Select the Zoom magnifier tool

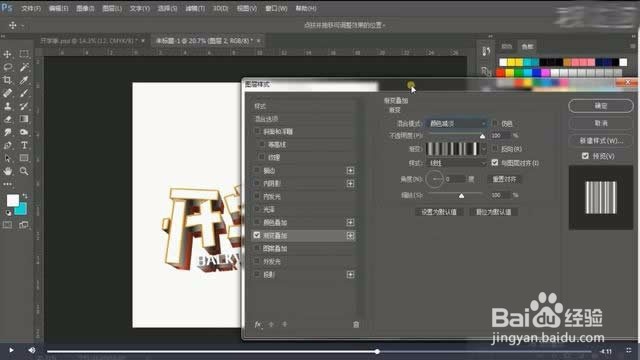[x=24, y=171]
